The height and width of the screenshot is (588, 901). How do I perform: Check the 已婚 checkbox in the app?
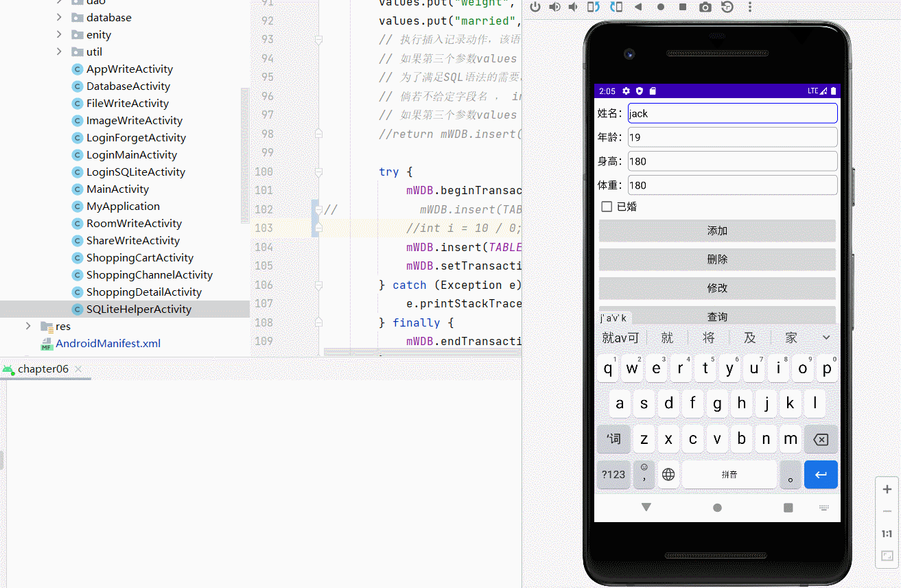coord(607,206)
